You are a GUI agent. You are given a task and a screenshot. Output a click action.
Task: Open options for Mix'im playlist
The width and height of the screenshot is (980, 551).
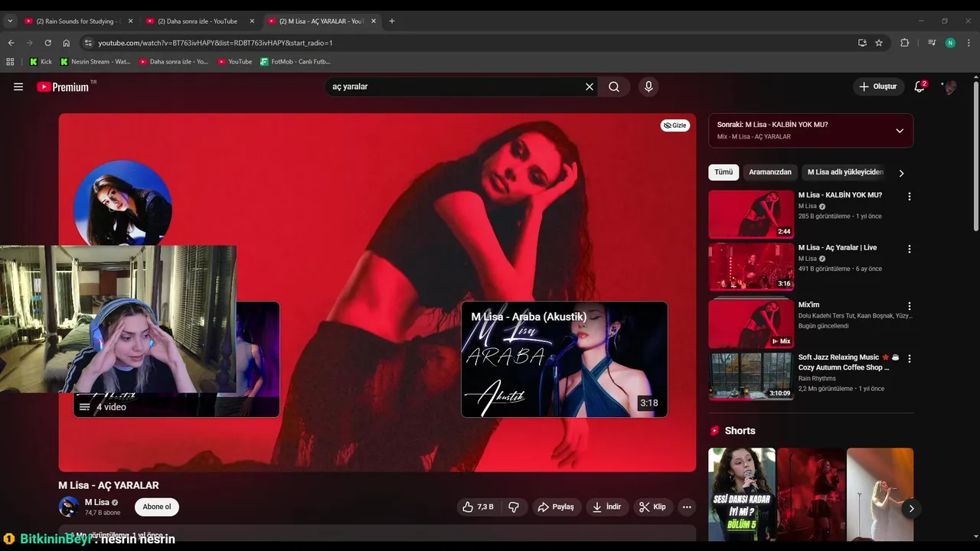(x=910, y=306)
